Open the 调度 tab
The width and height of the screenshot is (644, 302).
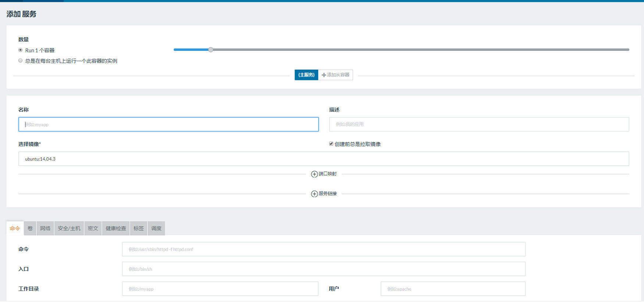point(156,228)
